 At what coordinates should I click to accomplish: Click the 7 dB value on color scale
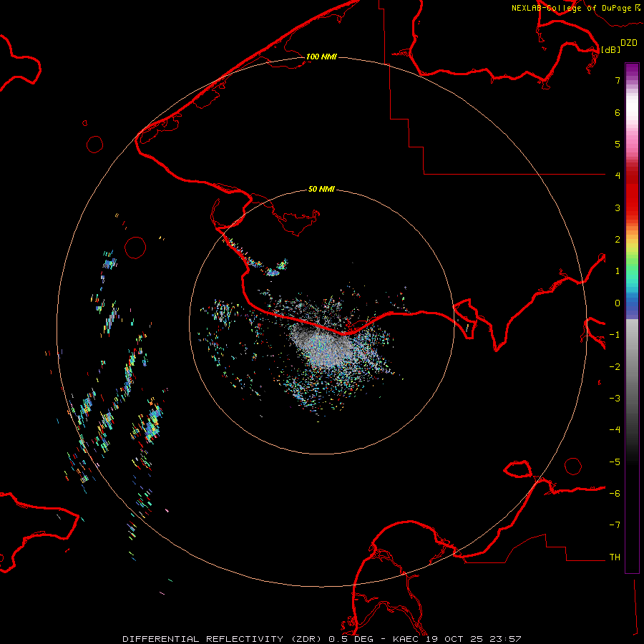pos(618,80)
